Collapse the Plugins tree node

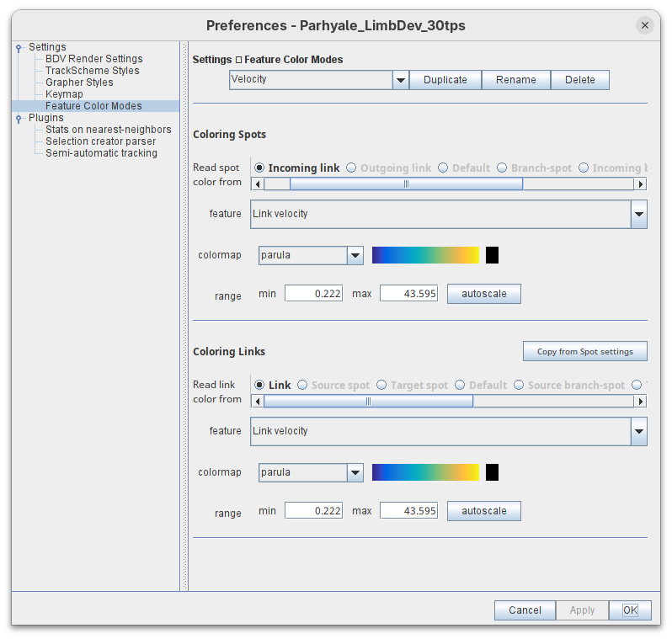(19, 120)
